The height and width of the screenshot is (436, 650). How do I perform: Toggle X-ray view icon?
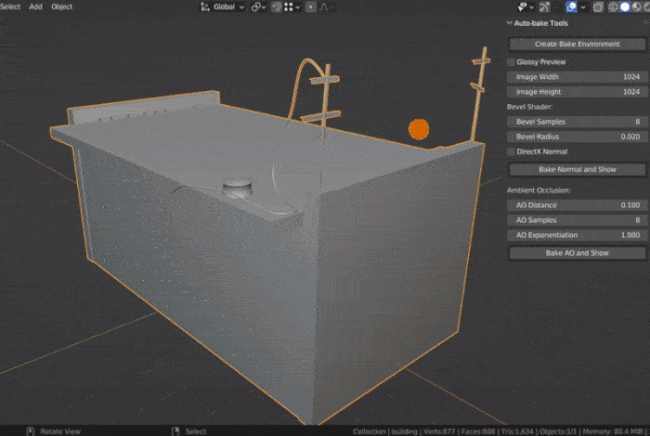click(598, 7)
